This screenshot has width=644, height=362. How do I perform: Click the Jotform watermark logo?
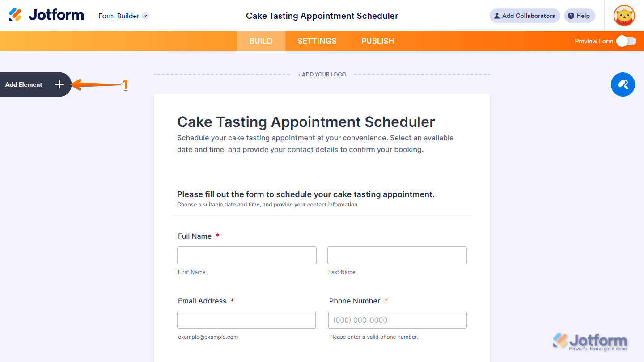pyautogui.click(x=590, y=340)
